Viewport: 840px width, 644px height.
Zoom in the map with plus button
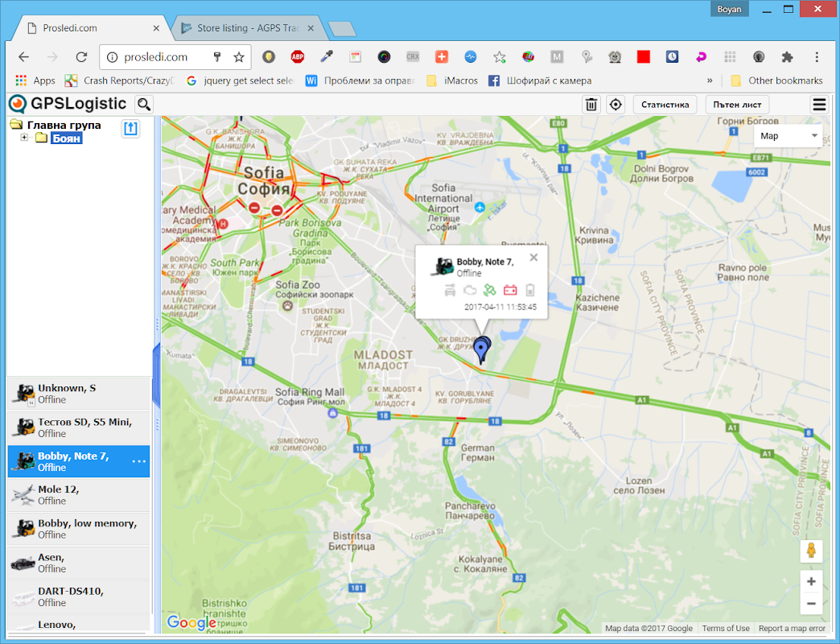click(811, 581)
